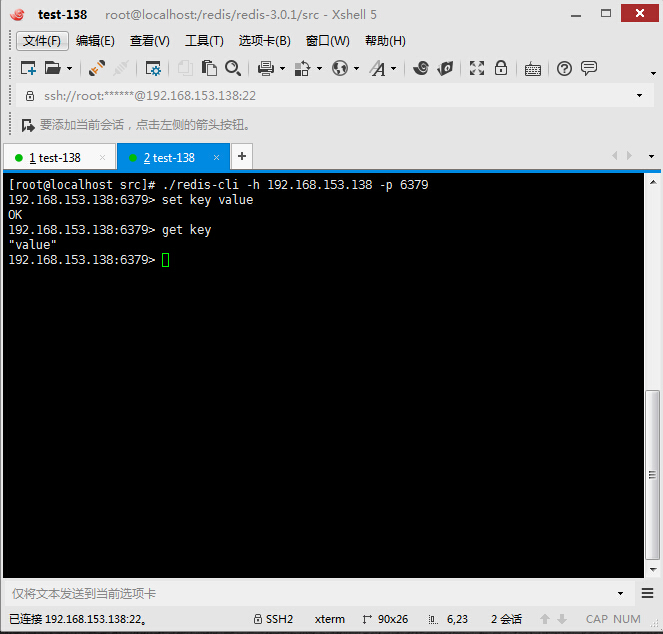Screen dimensions: 663x634
Task: Open session Properties gear icon
Action: click(x=153, y=68)
